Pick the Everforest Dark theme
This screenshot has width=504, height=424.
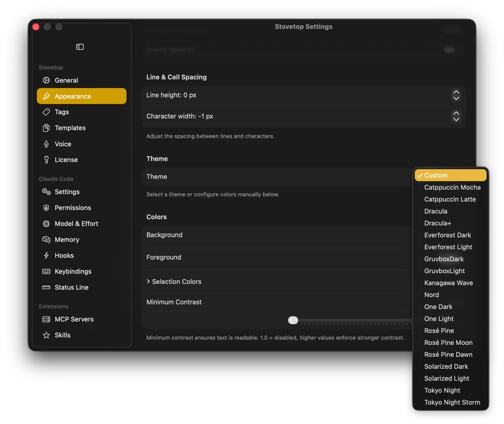coord(450,235)
